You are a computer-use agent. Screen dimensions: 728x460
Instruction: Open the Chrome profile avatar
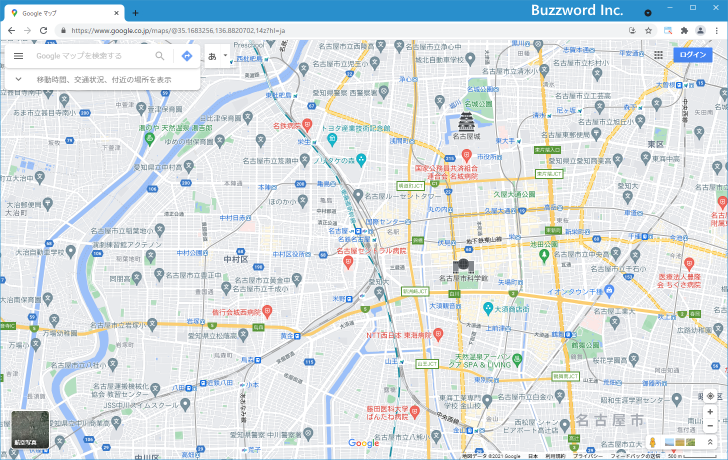point(700,31)
